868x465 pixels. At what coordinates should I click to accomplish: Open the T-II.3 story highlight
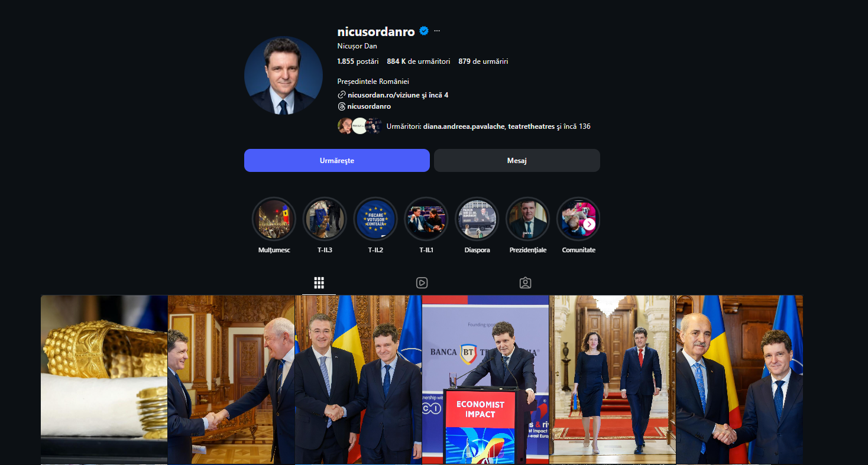(x=325, y=219)
